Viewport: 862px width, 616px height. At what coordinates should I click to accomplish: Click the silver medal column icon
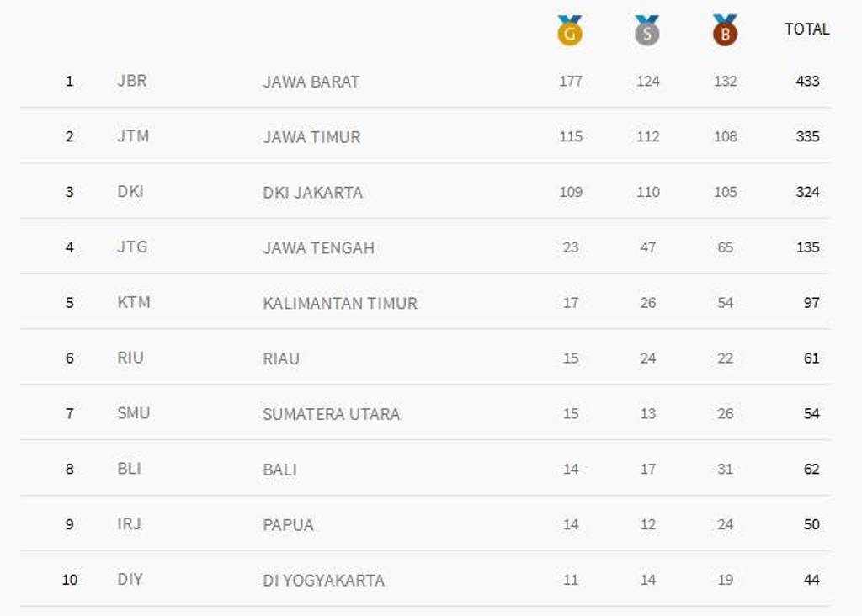647,30
